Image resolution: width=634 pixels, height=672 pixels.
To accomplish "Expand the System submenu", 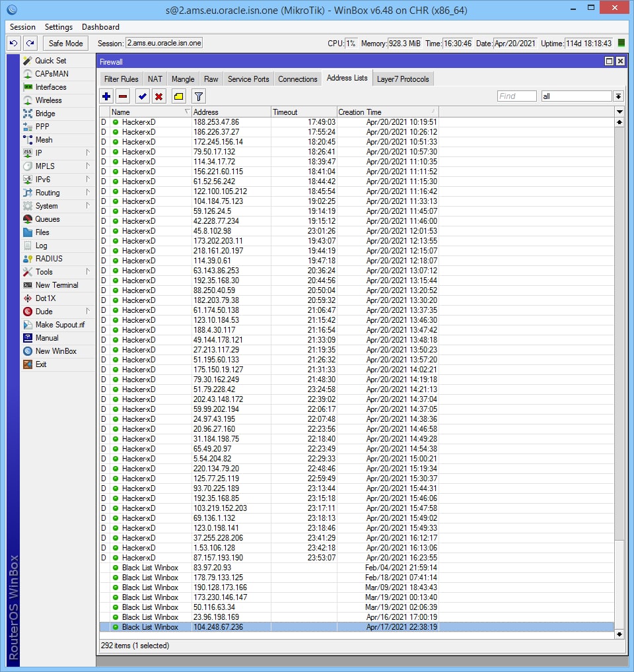I will 58,206.
